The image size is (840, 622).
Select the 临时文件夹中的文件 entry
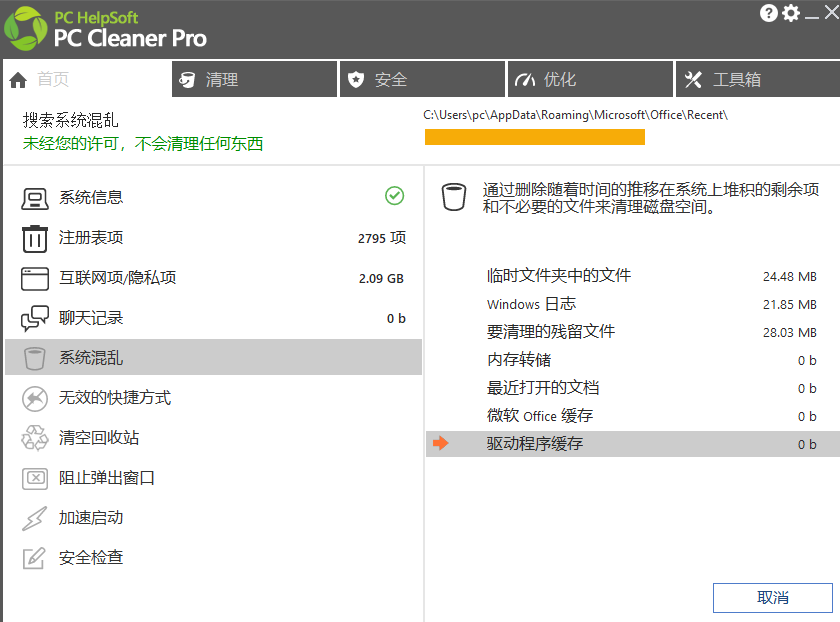click(559, 276)
